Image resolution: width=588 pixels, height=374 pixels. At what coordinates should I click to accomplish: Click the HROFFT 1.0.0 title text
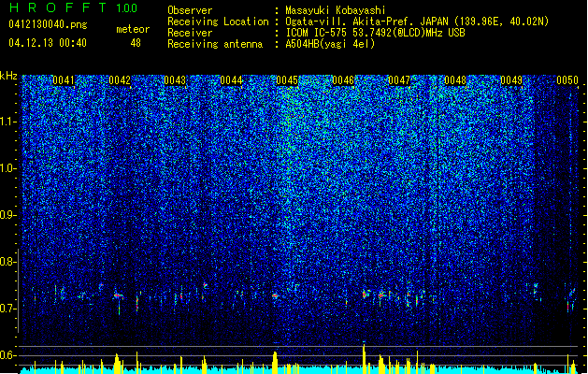(x=73, y=7)
